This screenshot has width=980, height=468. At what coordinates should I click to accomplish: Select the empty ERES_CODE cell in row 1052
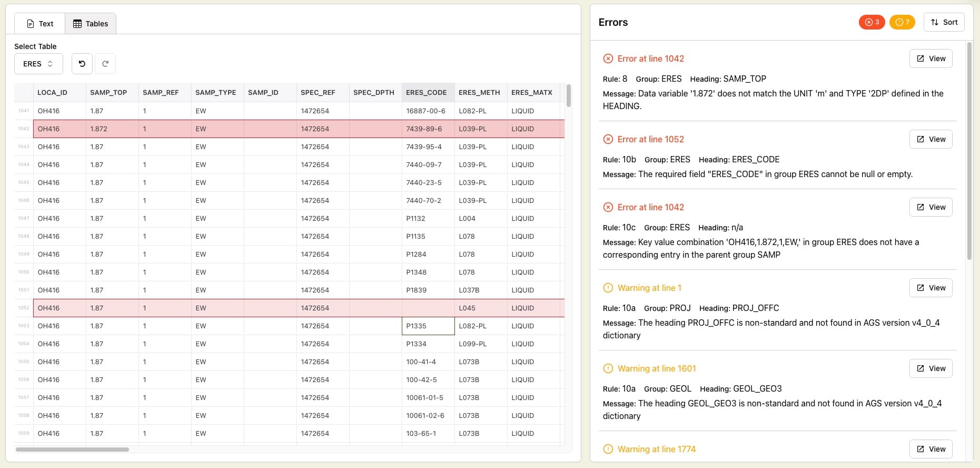pyautogui.click(x=428, y=308)
